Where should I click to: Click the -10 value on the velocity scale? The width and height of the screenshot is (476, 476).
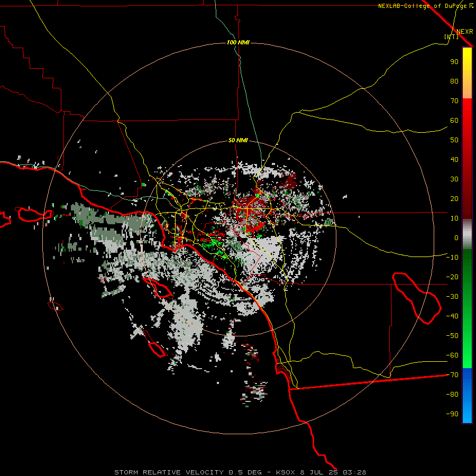(x=452, y=258)
